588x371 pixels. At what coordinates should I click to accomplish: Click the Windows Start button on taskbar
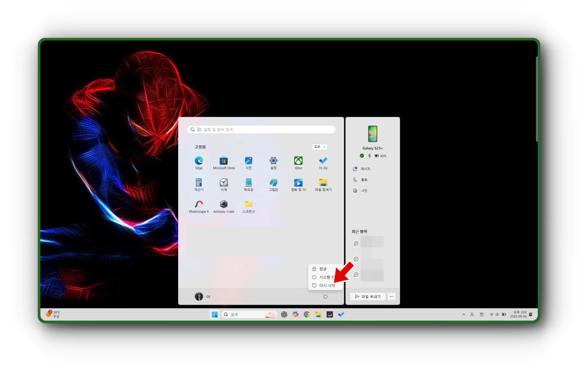click(x=215, y=315)
